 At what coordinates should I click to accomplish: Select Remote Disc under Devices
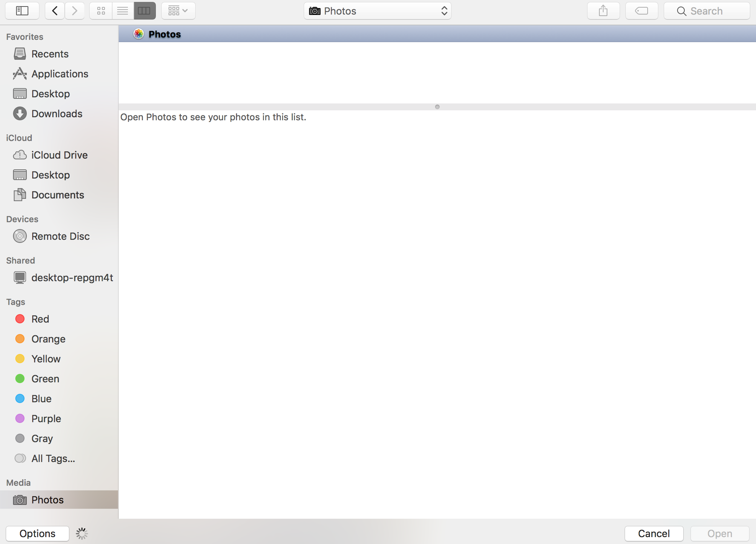pos(61,236)
